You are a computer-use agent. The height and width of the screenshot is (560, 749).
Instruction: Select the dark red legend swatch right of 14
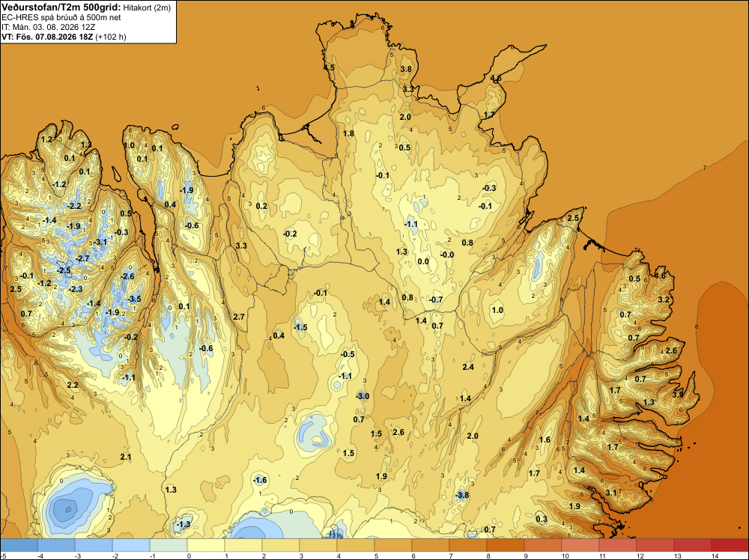pos(730,545)
